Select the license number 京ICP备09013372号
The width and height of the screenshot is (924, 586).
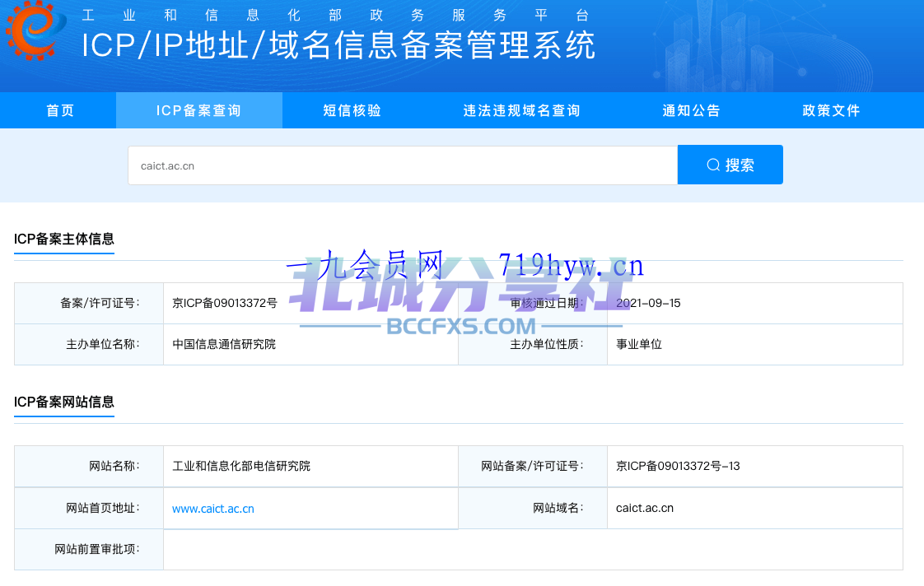[x=225, y=304]
